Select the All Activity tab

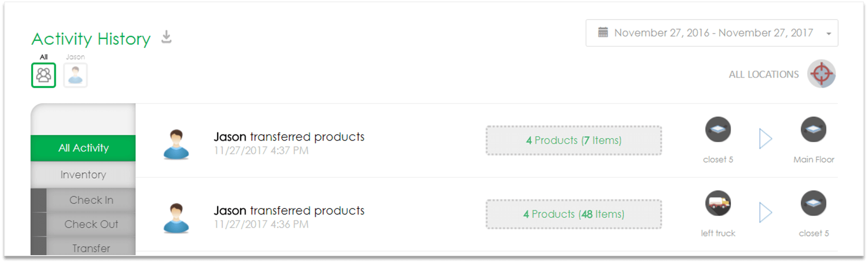pyautogui.click(x=83, y=148)
